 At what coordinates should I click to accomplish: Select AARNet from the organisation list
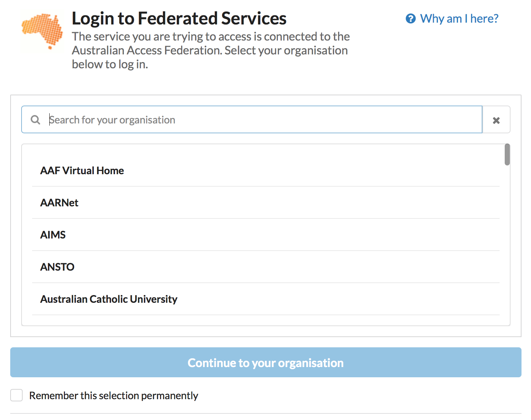[x=60, y=203]
